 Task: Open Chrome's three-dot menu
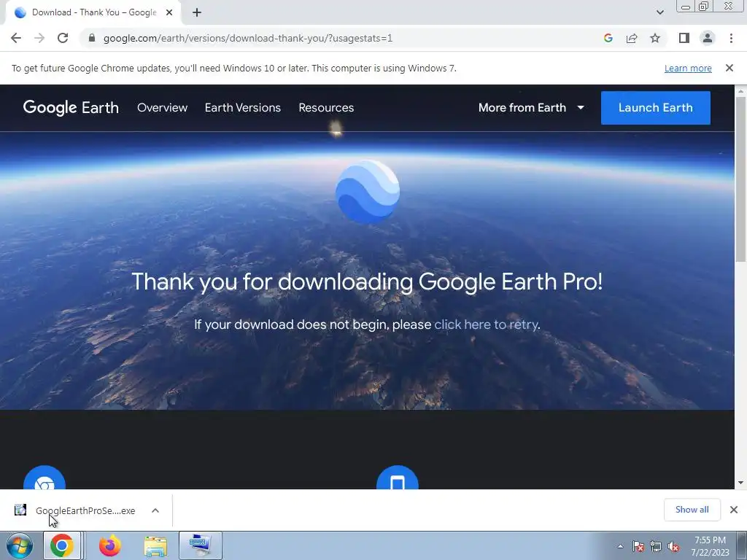731,38
